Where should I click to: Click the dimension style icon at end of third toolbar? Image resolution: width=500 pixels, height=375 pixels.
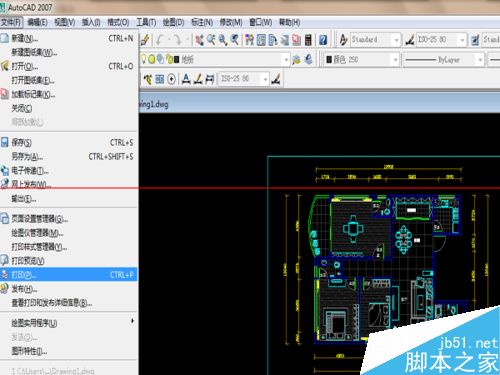275,79
